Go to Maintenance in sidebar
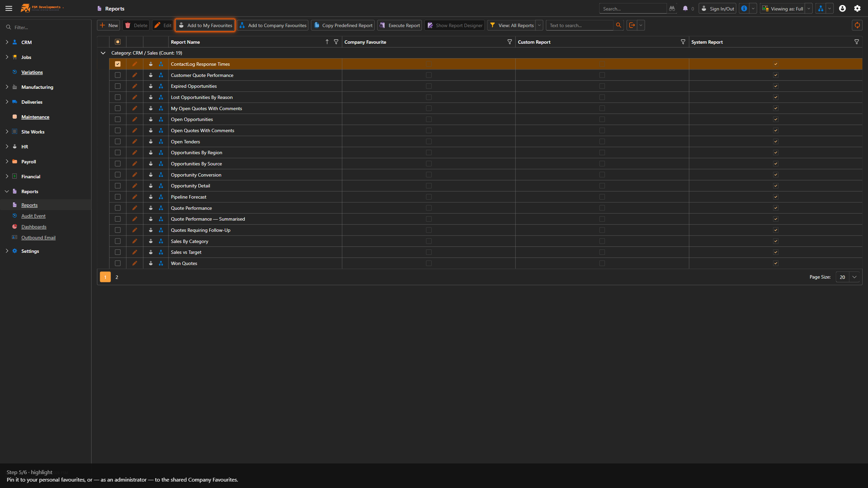 [35, 117]
